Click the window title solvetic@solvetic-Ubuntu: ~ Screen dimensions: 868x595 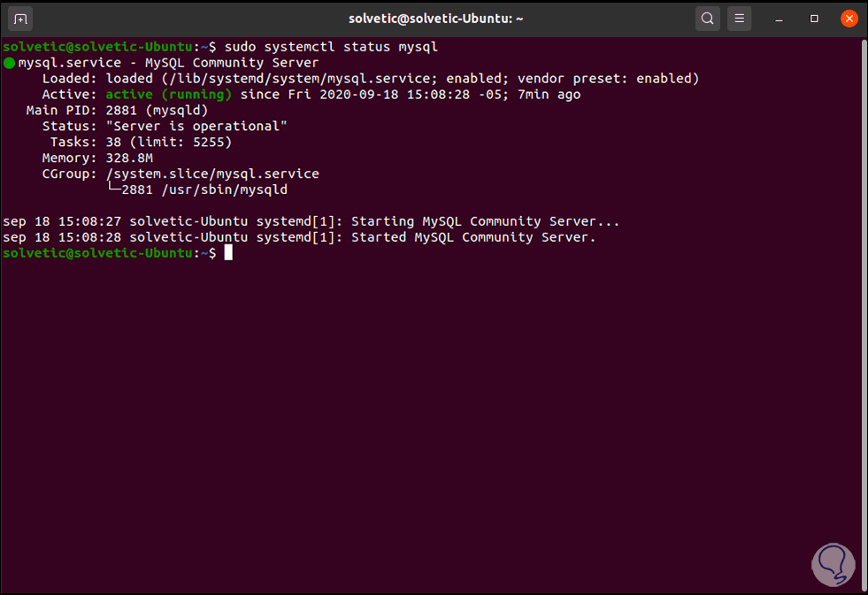coord(435,19)
